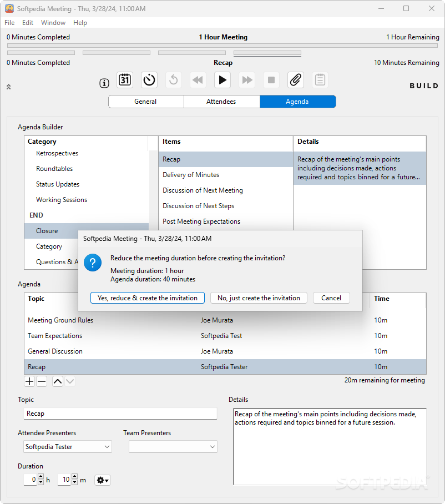Click the fourth agenda segment progress bar

[x=267, y=53]
